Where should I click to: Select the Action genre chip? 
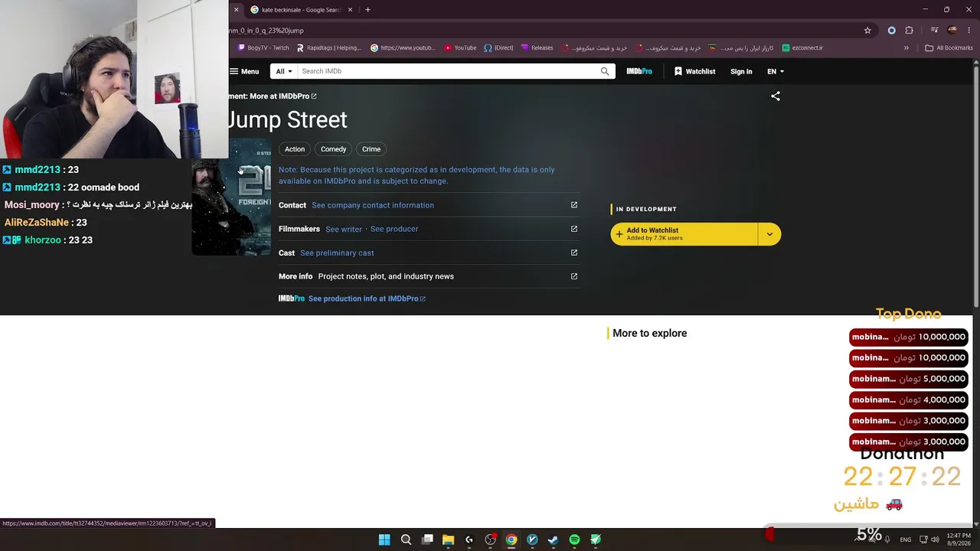pyautogui.click(x=295, y=149)
